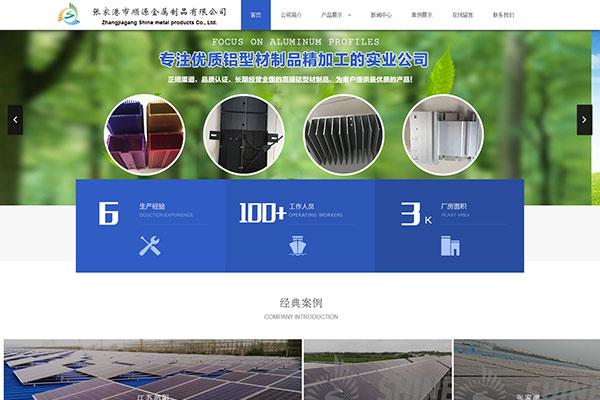600x400 pixels.
Task: Click the blue 专注优质铝型材 banner headline
Action: coord(293,60)
